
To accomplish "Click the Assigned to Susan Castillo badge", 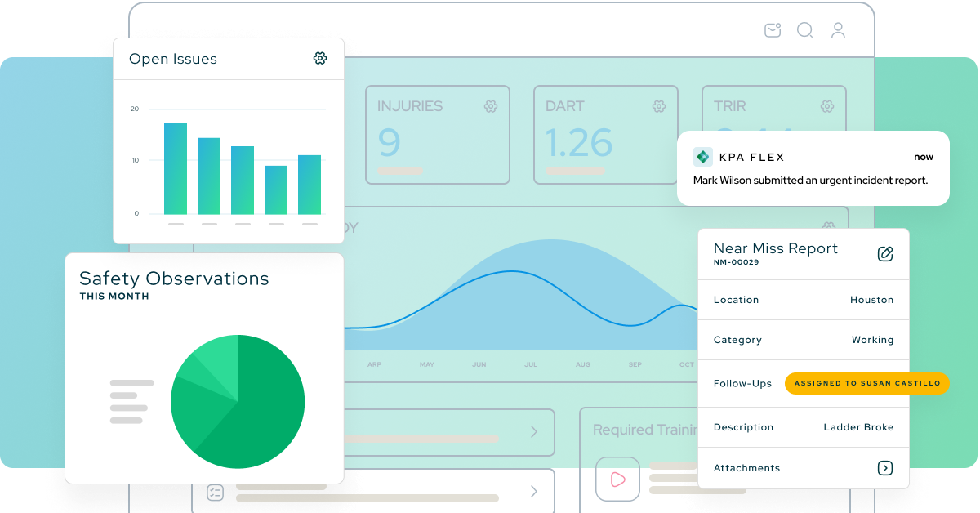I will point(866,383).
